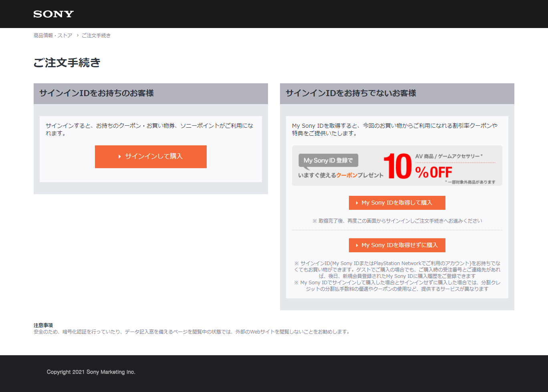Click the 取得完了後 note under first button
Image resolution: width=548 pixels, height=392 pixels.
[x=397, y=221]
